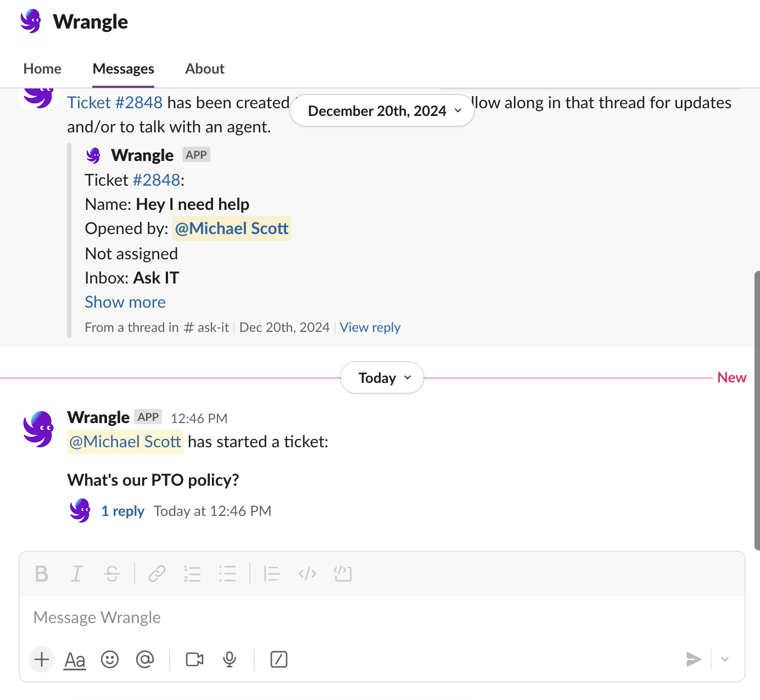Image resolution: width=760 pixels, height=700 pixels.
Task: Record an audio clip with microphone
Action: (x=230, y=659)
